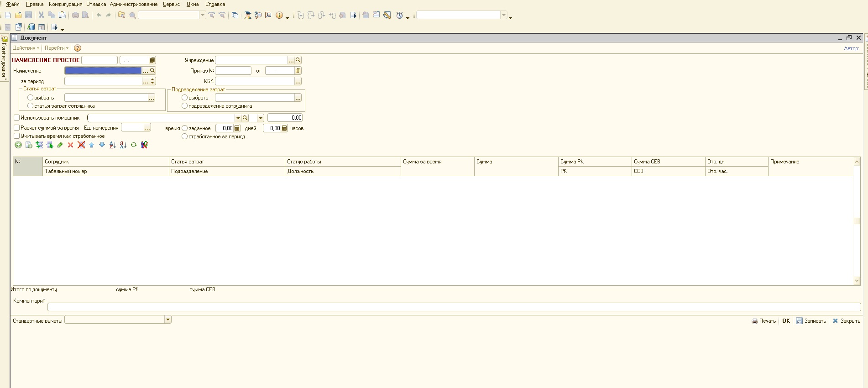Tick 'Учитывать время как отработанное' checkbox

tap(17, 136)
